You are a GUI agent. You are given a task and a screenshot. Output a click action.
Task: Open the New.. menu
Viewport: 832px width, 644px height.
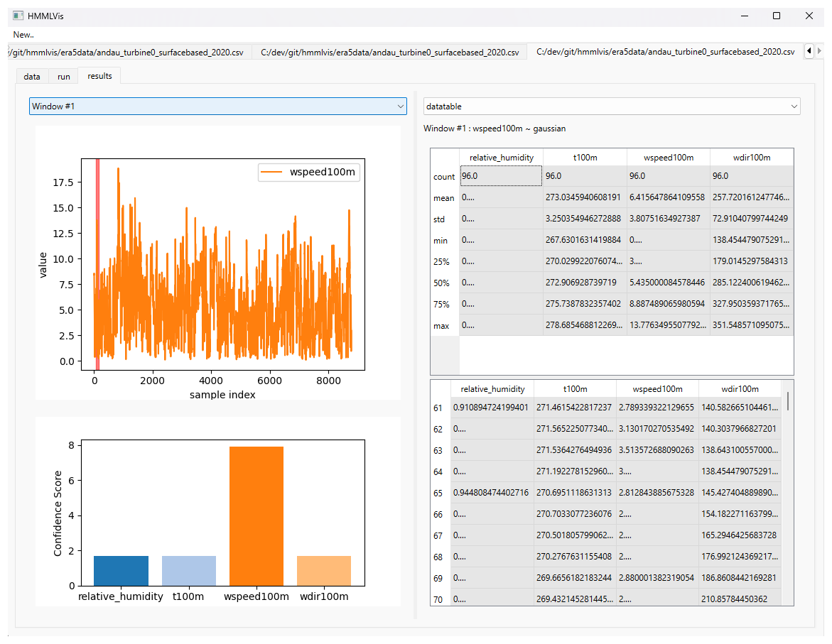pos(23,34)
